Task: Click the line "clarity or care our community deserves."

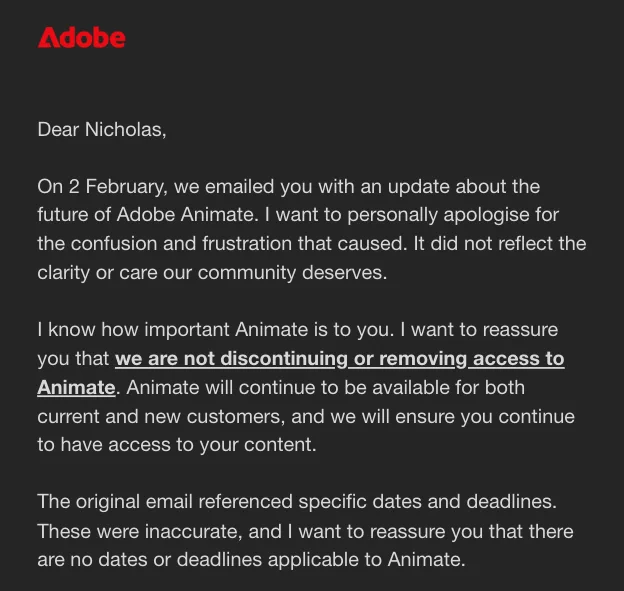Action: pos(212,273)
